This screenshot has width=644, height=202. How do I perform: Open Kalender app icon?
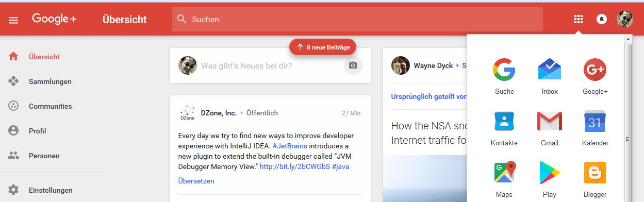pyautogui.click(x=595, y=121)
